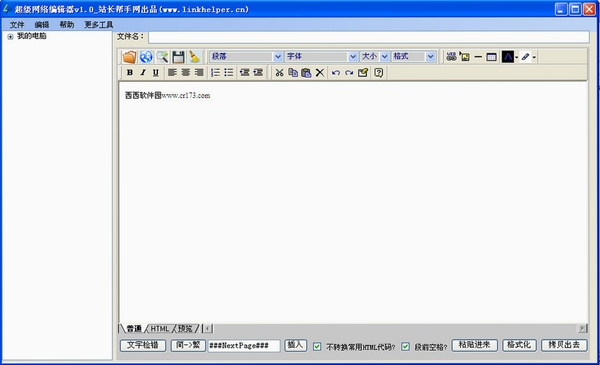Click the underline U icon

(x=156, y=72)
